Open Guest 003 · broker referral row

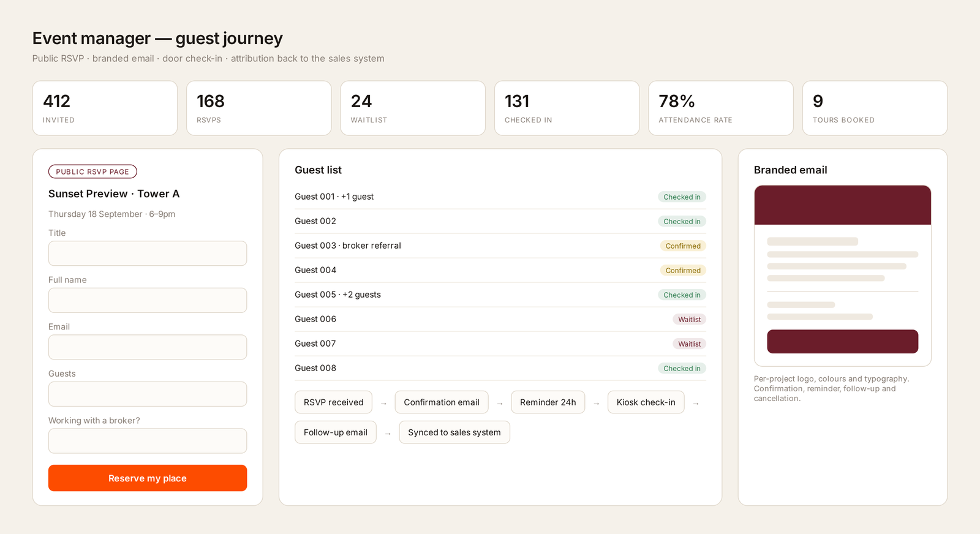(x=500, y=246)
